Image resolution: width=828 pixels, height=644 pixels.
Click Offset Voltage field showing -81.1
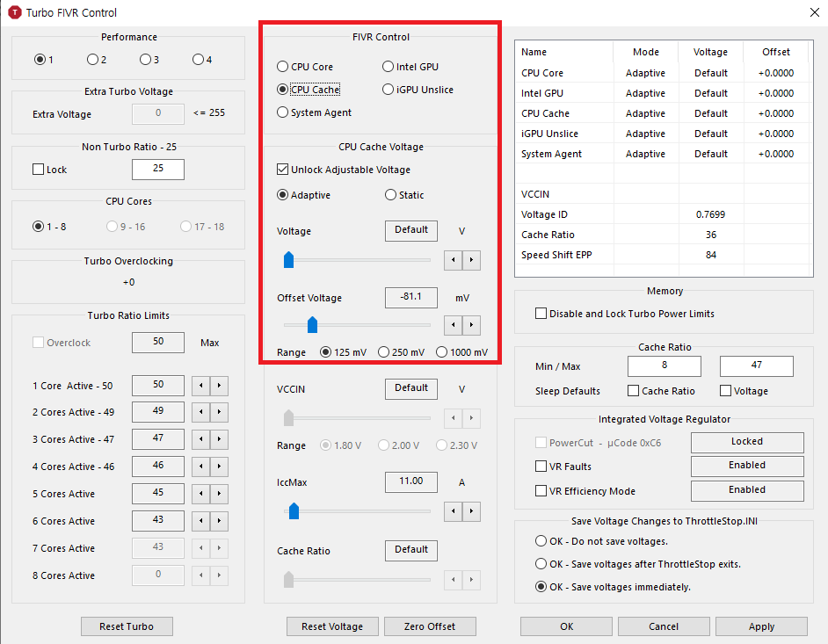point(411,298)
